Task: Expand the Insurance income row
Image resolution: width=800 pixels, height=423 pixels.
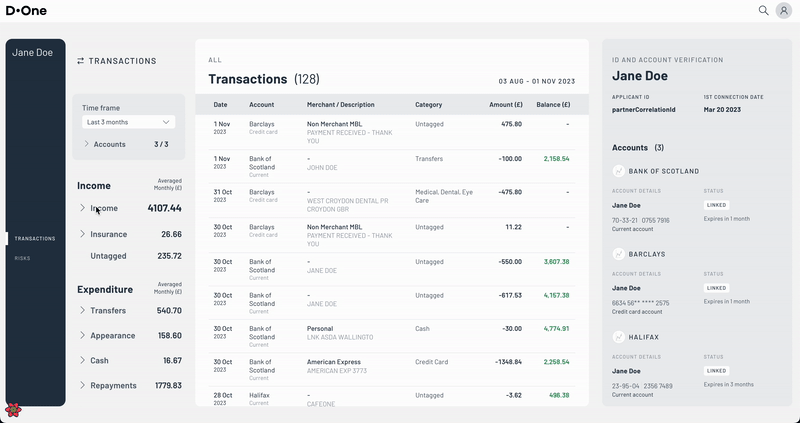Action: click(83, 234)
